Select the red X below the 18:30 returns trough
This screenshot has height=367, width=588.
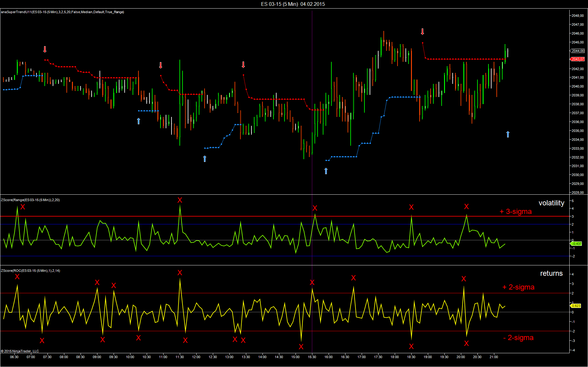411,346
